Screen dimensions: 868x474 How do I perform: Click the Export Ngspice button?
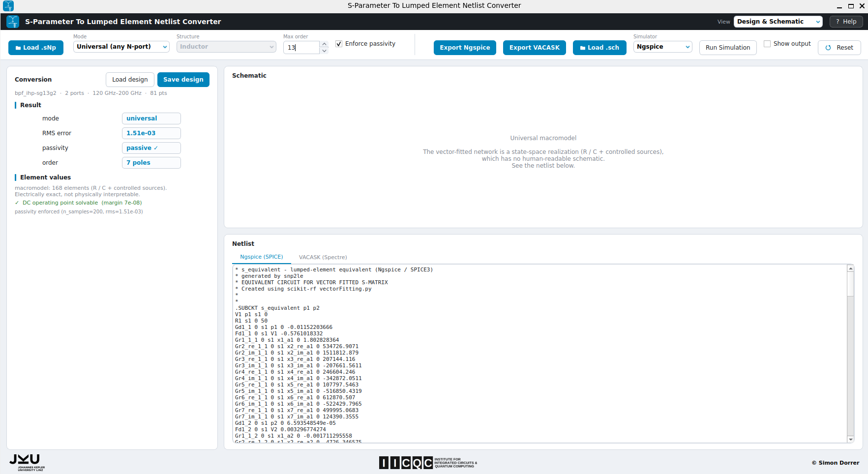click(465, 48)
